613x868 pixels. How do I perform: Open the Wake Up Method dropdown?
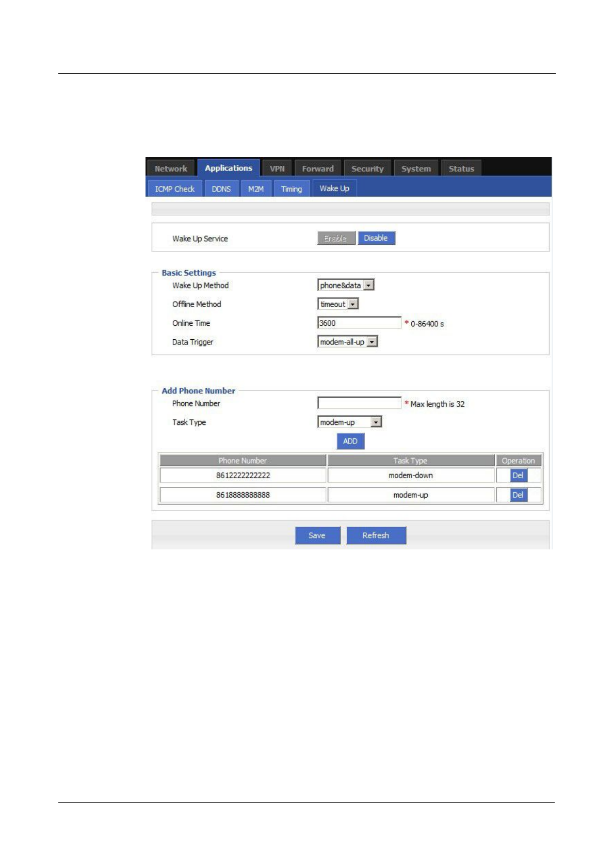point(346,285)
